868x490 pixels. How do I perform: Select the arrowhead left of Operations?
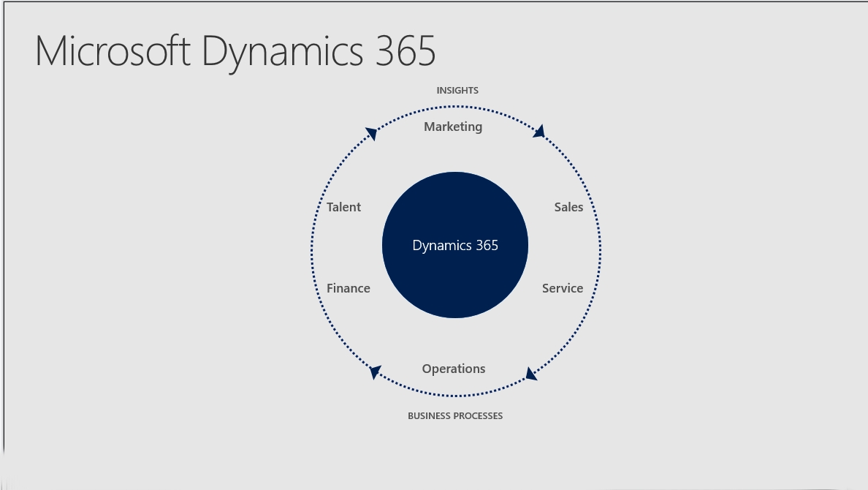tap(374, 372)
